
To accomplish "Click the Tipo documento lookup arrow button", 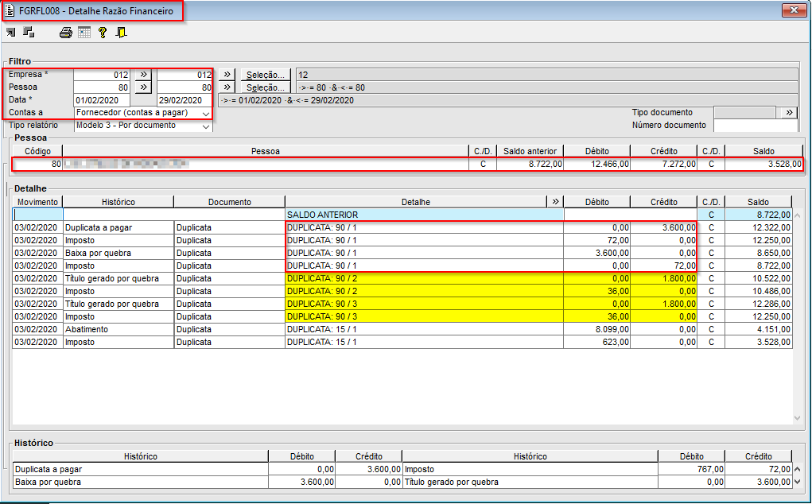I will click(789, 112).
